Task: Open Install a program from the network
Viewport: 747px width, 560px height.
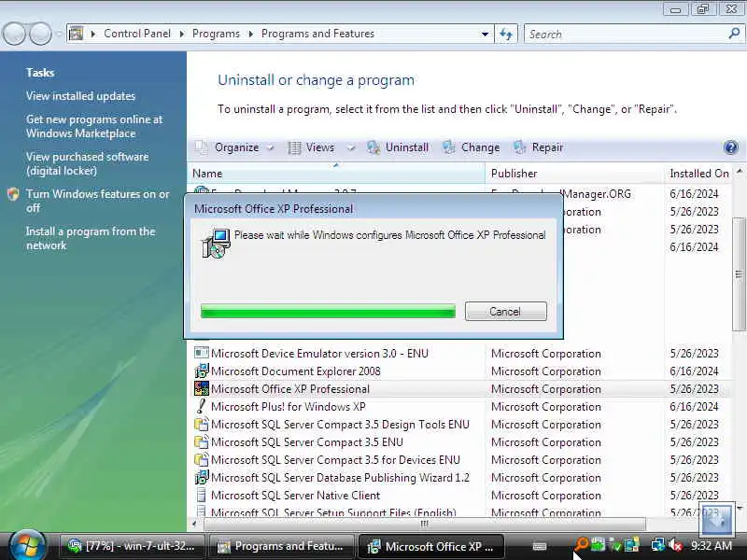Action: coord(91,238)
